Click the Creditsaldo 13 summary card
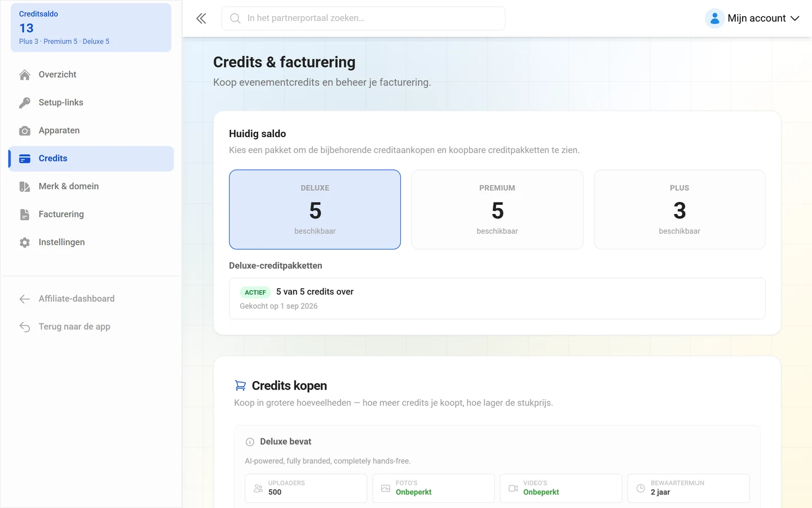Screen dimensions: 812x508 (91, 28)
